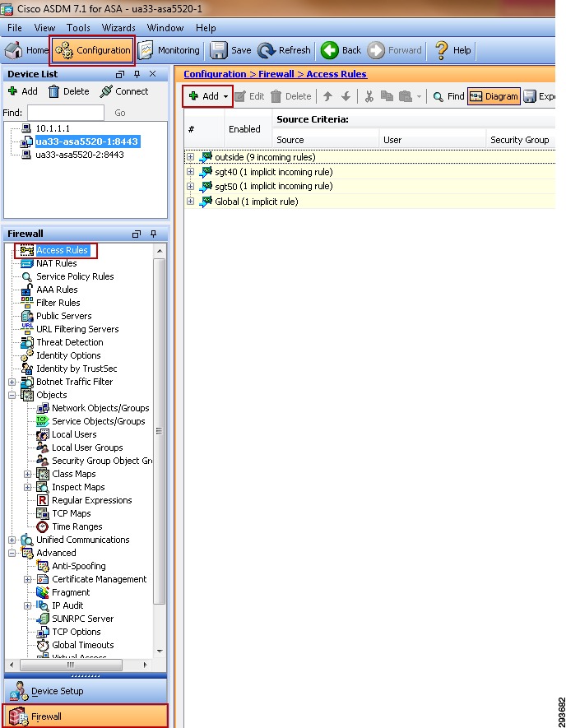Viewport: 566px width, 728px height.
Task: Click Configuration > Firewall > Access Rules breadcrumb
Action: (275, 74)
